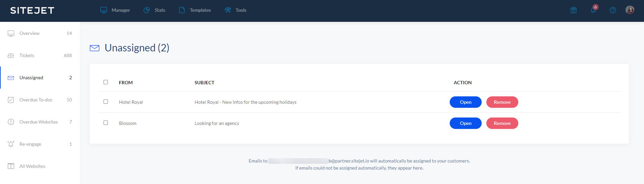Open the Overview sidebar item
Image resolution: width=644 pixels, height=184 pixels.
point(30,33)
